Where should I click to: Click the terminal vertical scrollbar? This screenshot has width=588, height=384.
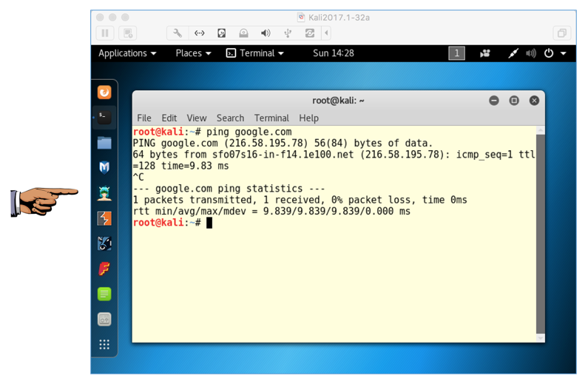tap(541, 234)
